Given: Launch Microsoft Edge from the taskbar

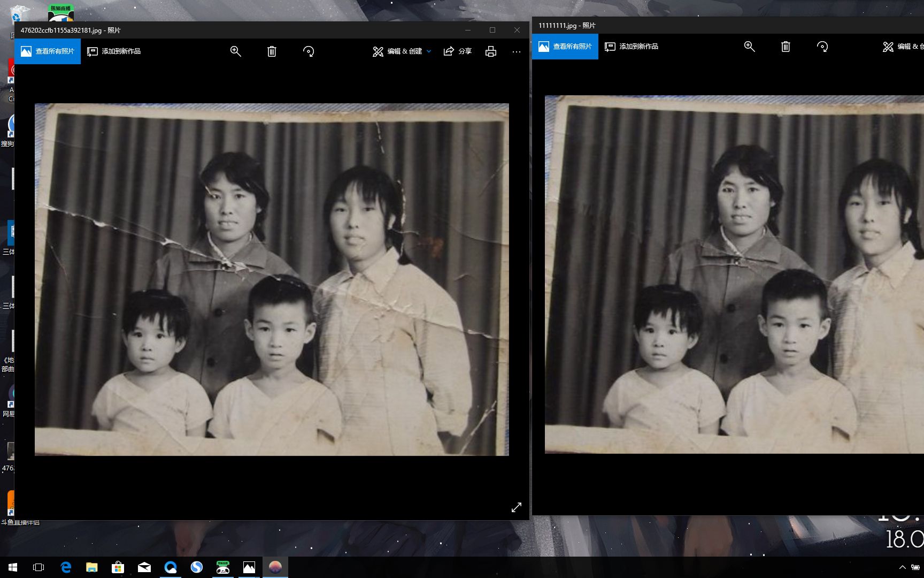Looking at the screenshot, I should [66, 567].
